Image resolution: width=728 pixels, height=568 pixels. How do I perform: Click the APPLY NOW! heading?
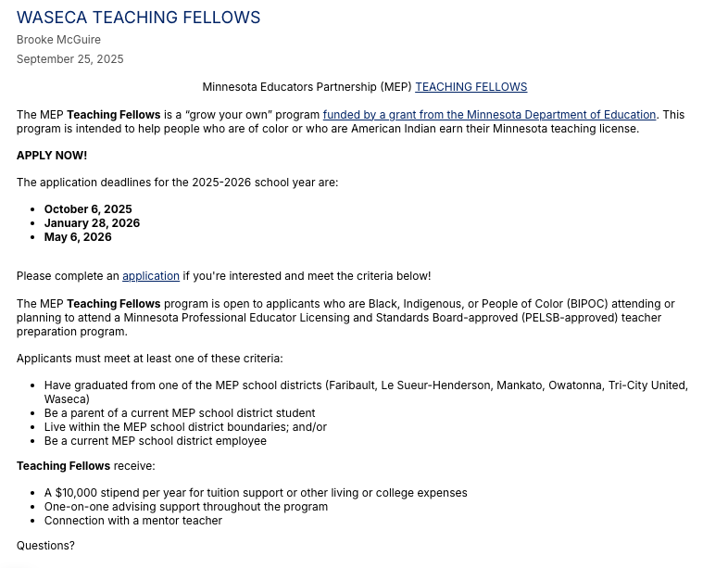click(x=52, y=156)
